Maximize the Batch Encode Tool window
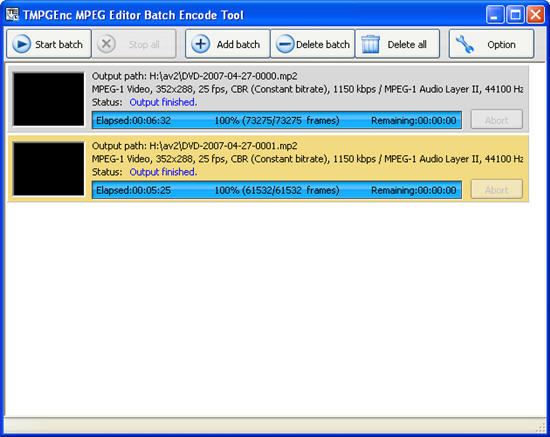550x437 pixels. (515, 15)
